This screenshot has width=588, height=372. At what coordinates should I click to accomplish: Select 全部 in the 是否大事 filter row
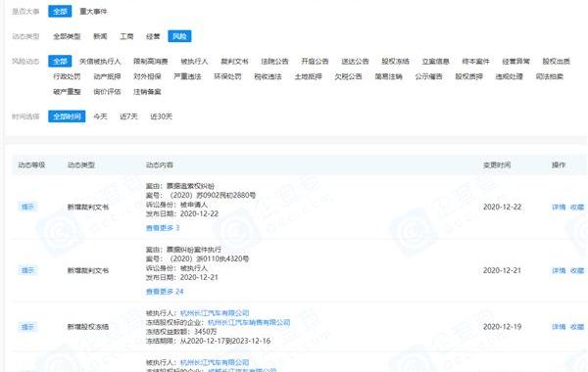60,11
